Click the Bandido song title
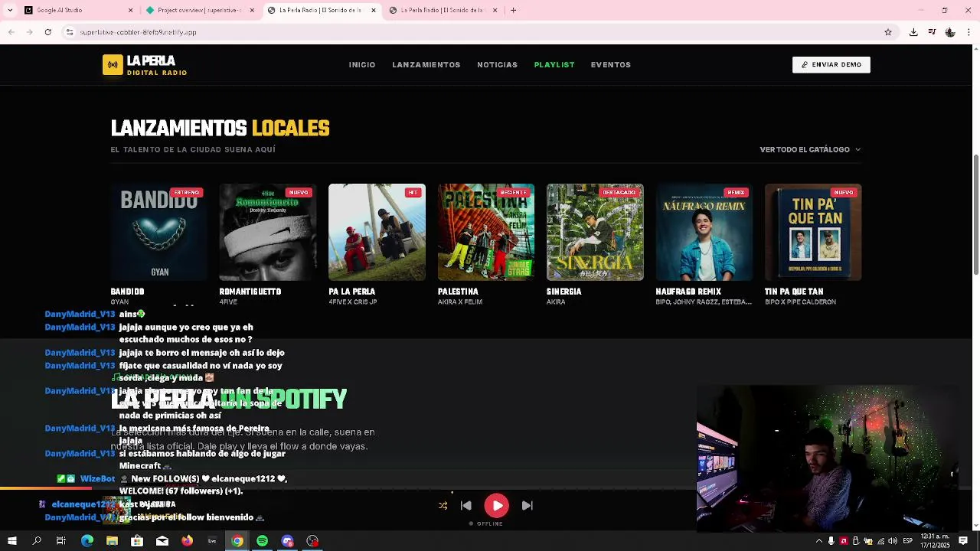980x551 pixels. coord(127,292)
